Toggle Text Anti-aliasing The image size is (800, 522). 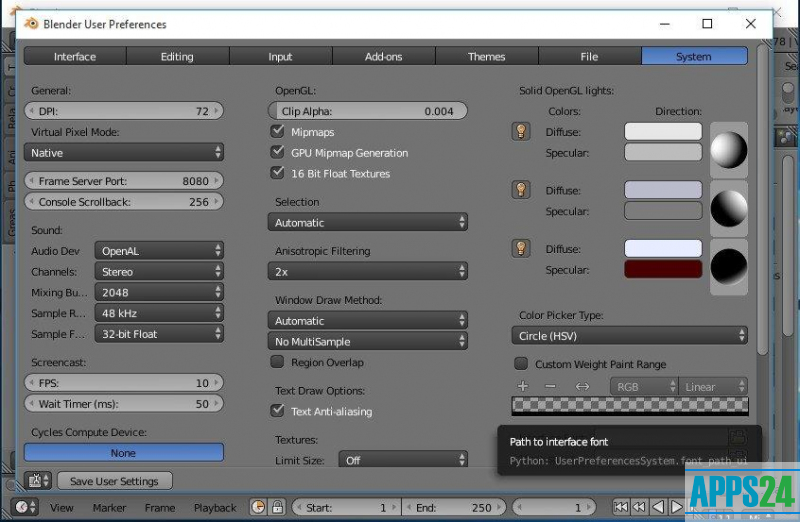pos(278,411)
